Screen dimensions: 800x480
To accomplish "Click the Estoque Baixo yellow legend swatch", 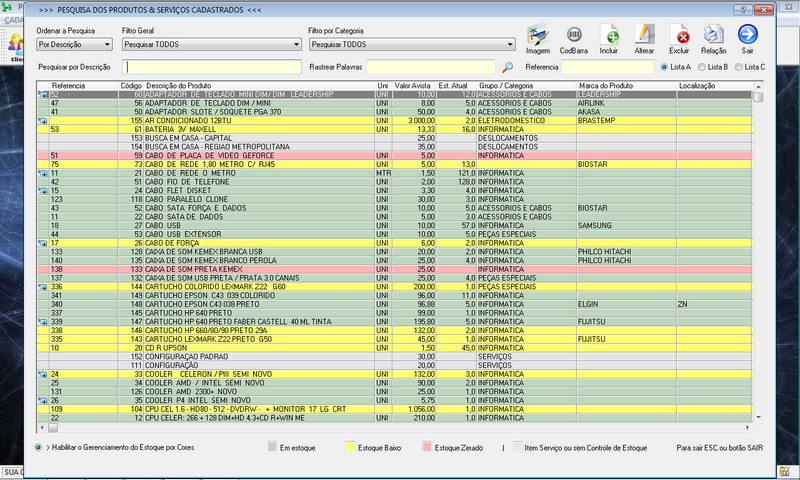I will pyautogui.click(x=350, y=447).
